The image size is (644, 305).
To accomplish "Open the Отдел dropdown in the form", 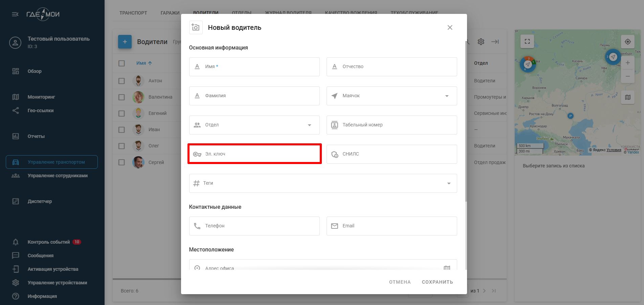I will (309, 125).
